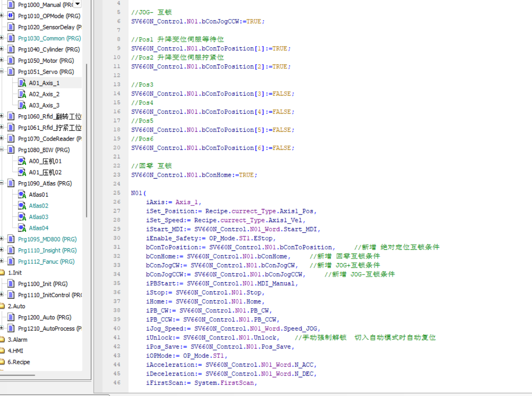
Task: Collapse the Prg1090_Atlas tree node
Action: click(2, 183)
